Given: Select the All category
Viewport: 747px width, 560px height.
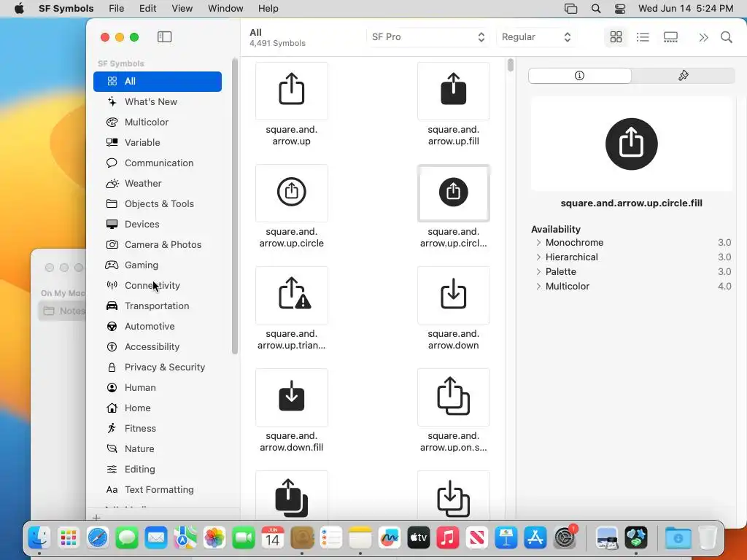Looking at the screenshot, I should (x=158, y=82).
